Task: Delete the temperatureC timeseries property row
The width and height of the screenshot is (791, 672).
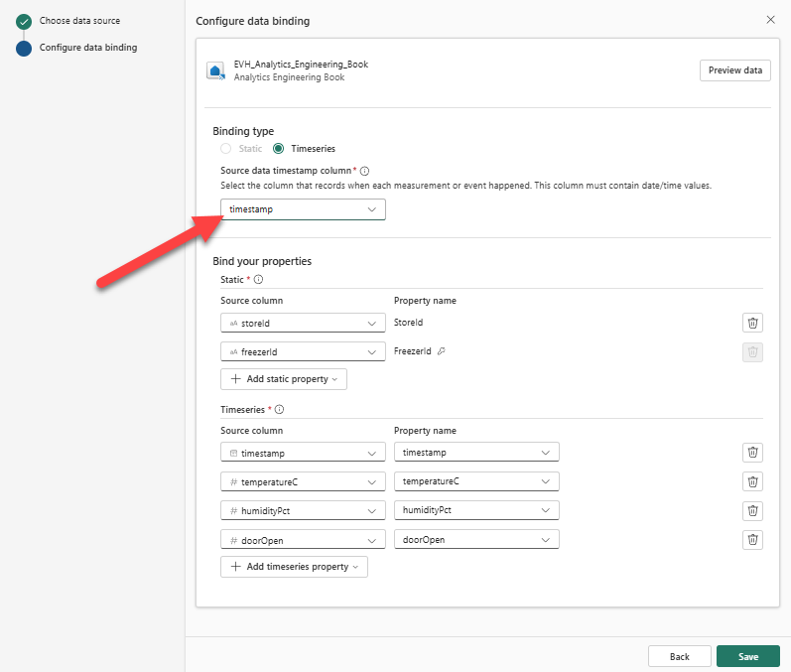Action: click(752, 481)
